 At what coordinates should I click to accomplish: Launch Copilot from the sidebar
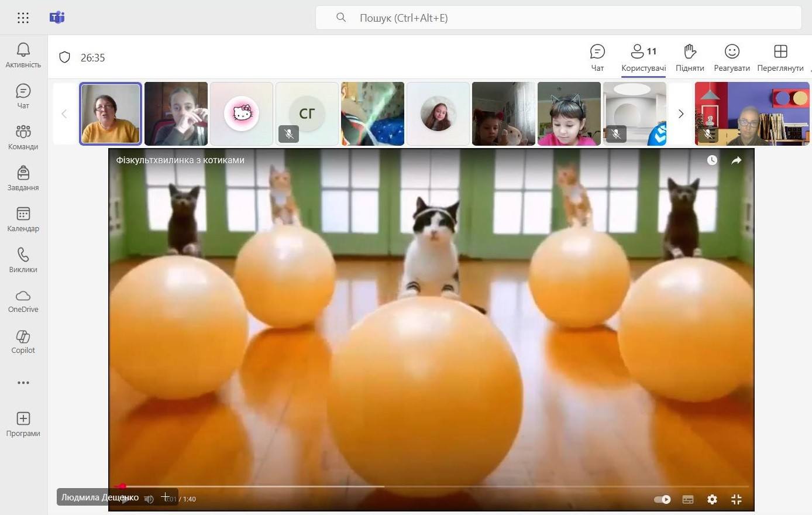click(23, 342)
